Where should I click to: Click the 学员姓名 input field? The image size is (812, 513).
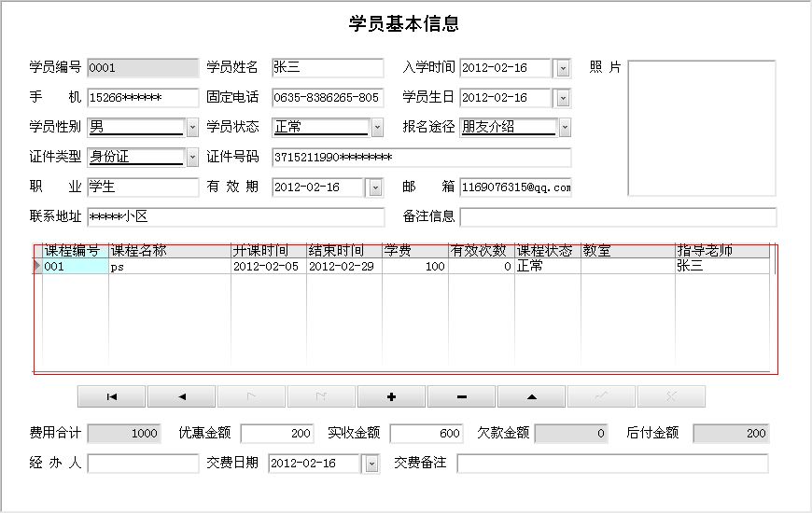click(x=327, y=68)
